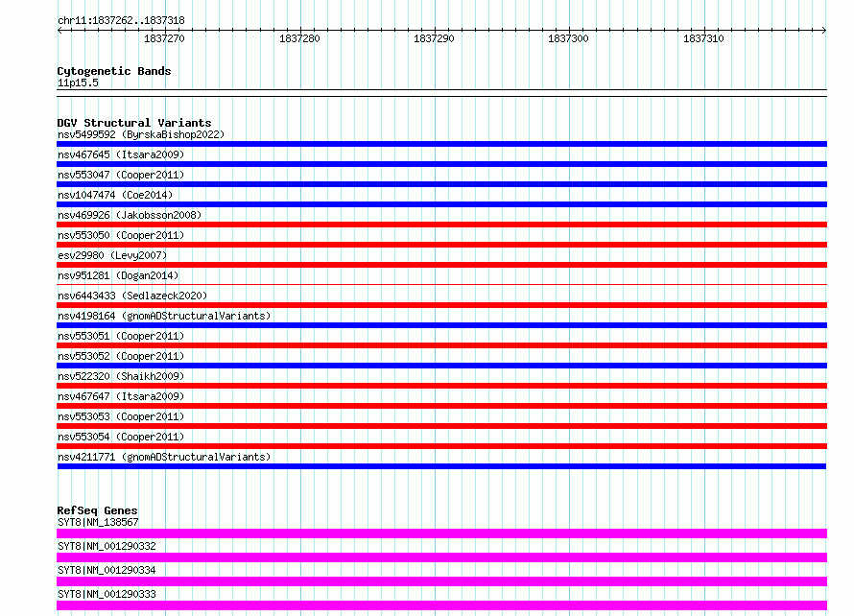
Task: Select the red bar under nsv6443433
Action: 441,305
